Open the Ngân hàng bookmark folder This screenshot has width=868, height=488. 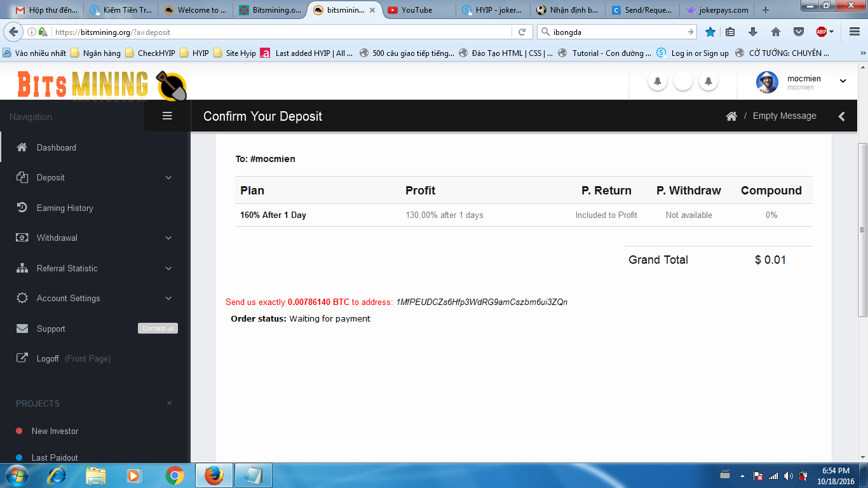coord(95,53)
